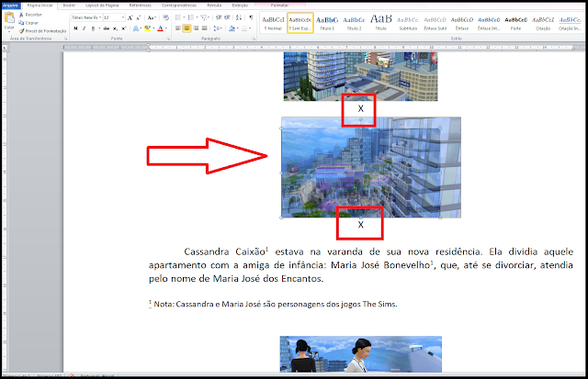Decrease paragraph indent
This screenshot has width=588, height=379.
point(219,17)
